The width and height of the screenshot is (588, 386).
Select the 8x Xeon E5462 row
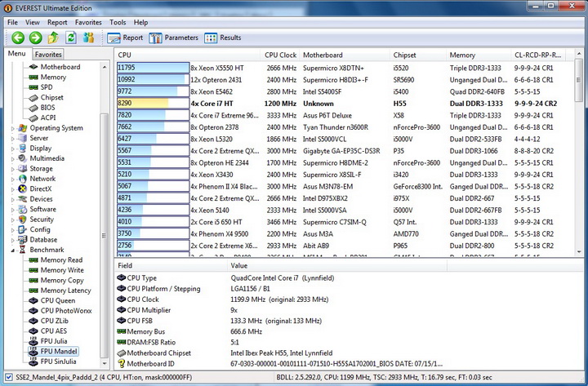tap(345, 91)
